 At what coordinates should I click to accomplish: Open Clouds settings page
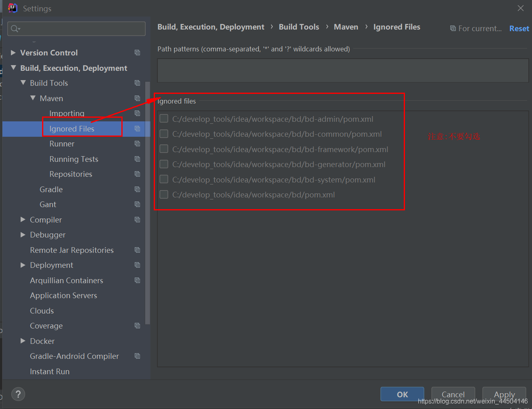pos(42,311)
